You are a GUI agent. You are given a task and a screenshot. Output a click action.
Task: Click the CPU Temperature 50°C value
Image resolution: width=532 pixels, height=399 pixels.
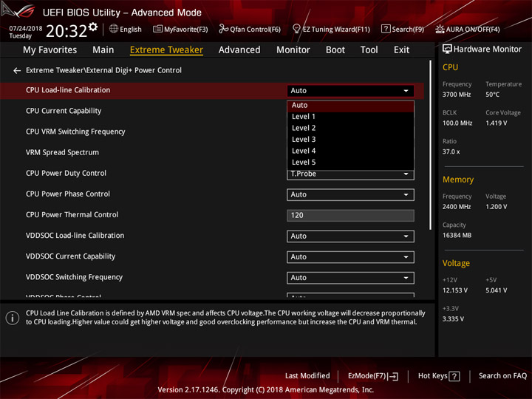[492, 95]
